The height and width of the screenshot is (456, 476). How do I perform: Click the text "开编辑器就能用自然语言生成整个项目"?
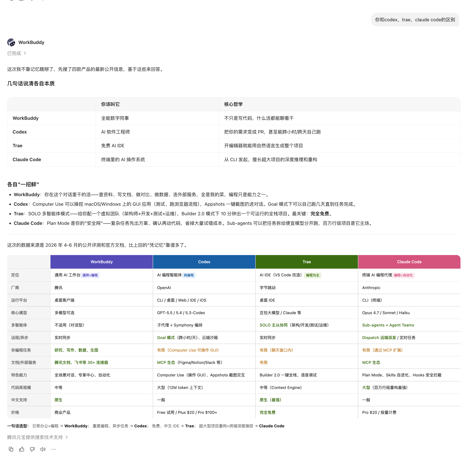pyautogui.click(x=263, y=146)
